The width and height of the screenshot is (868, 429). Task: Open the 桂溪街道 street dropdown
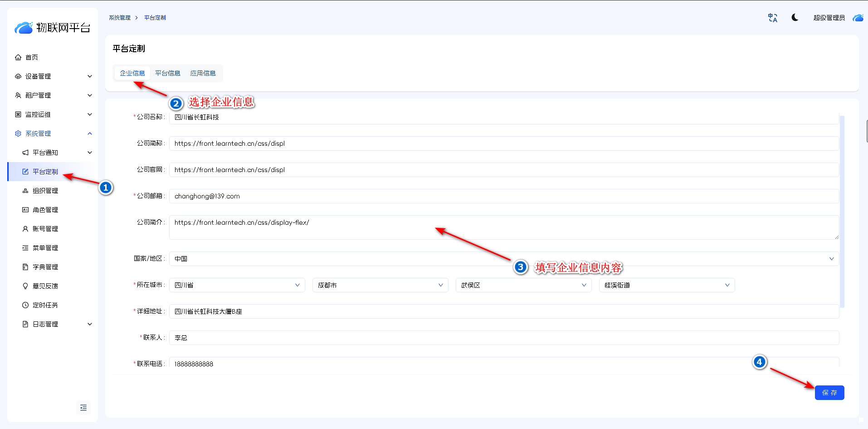(666, 285)
